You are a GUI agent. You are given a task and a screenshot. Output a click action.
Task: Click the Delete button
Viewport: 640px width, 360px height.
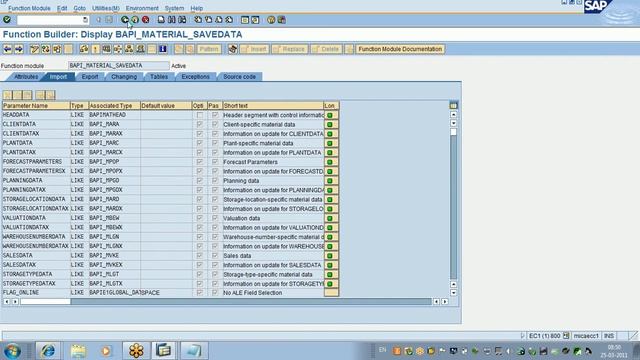[326, 49]
